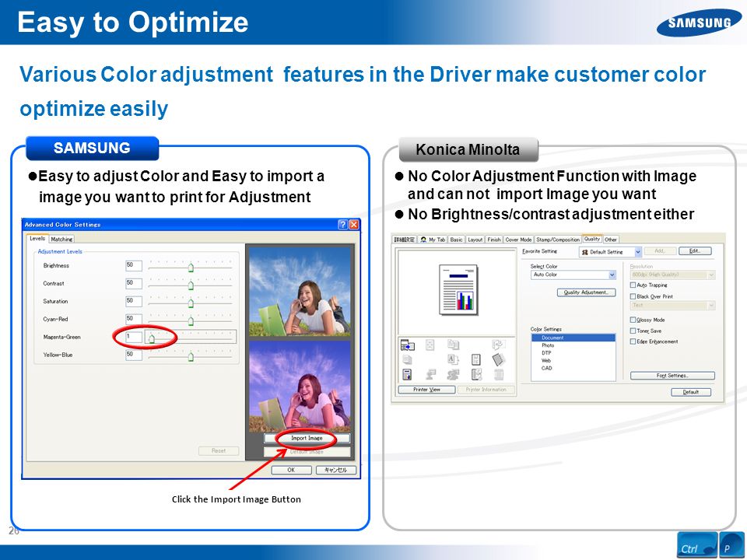
Task: Click the Default Setting people icon
Action: (585, 252)
